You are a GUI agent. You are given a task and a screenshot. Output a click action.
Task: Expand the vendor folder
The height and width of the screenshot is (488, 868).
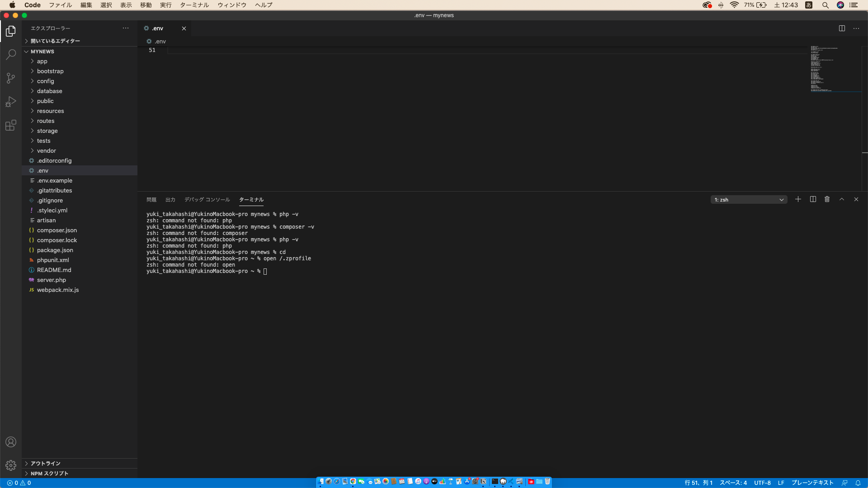coord(80,151)
